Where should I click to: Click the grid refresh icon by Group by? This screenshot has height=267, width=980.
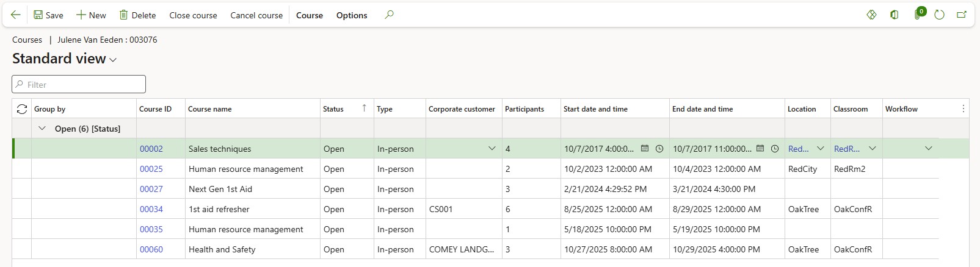point(22,109)
